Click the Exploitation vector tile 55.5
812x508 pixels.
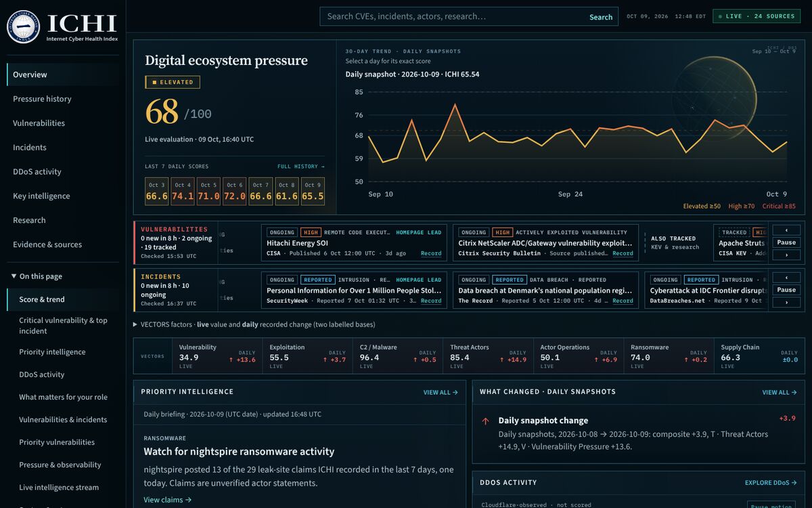[307, 356]
